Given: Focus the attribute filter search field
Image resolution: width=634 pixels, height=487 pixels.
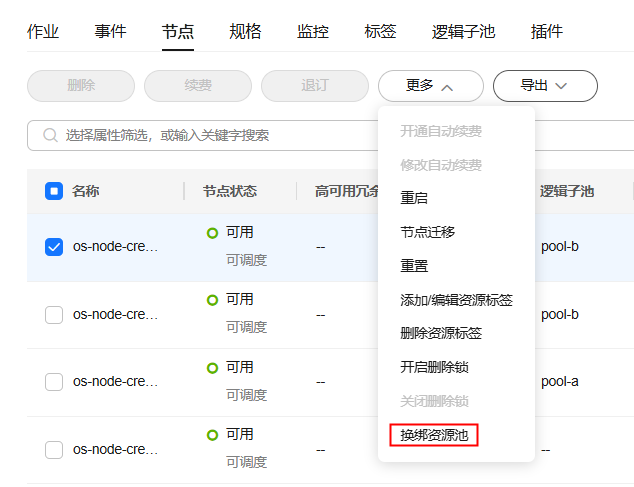Looking at the screenshot, I should (x=330, y=135).
